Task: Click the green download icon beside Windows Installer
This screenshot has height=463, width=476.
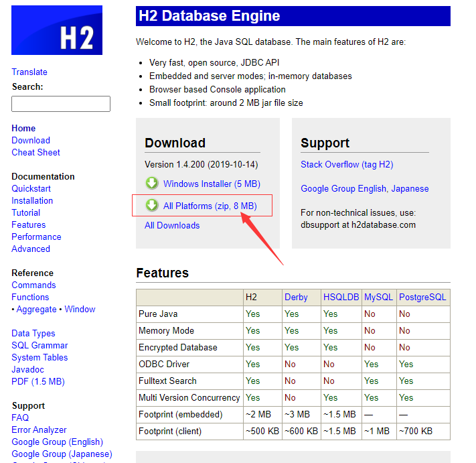Action: pyautogui.click(x=152, y=183)
